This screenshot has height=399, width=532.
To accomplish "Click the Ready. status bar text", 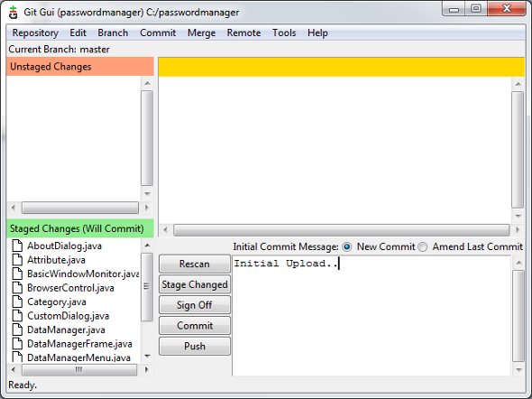I will click(x=23, y=385).
